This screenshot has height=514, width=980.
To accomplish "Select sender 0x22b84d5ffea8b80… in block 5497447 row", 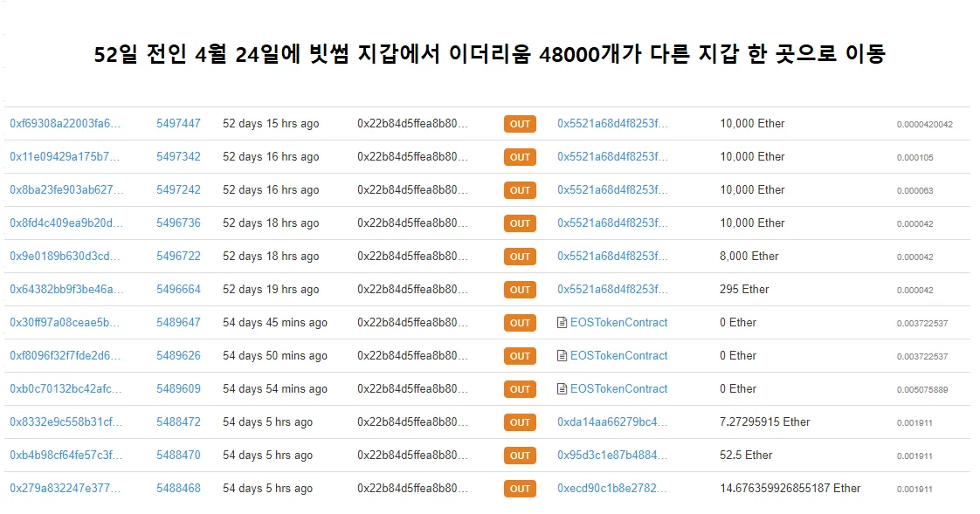I will [x=412, y=124].
